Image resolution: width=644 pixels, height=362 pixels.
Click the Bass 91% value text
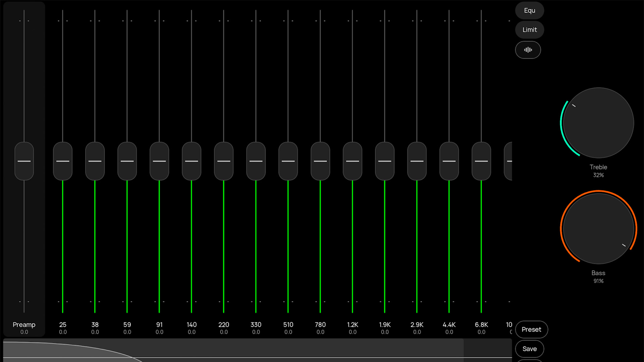[x=598, y=281]
